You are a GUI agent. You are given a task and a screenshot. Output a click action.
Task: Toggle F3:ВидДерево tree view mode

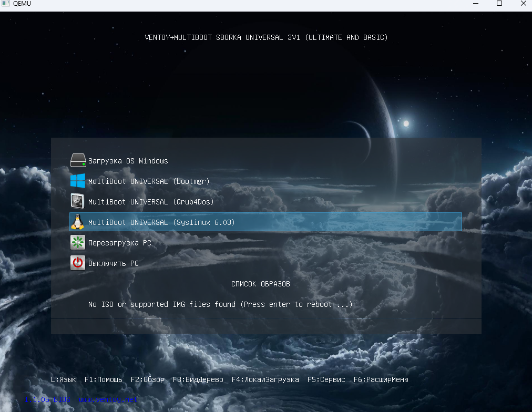pos(198,379)
